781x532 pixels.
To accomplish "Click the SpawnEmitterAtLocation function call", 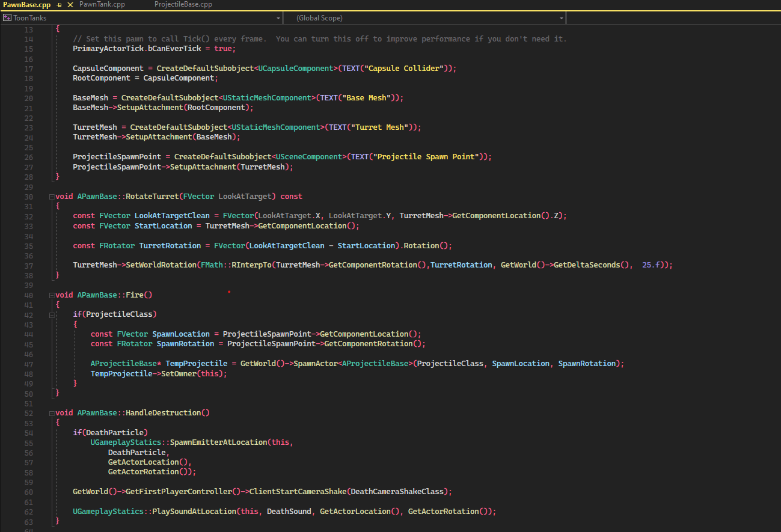I will [218, 442].
